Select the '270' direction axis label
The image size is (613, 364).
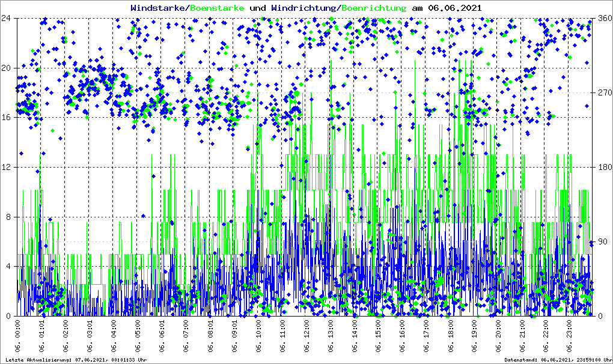(604, 93)
